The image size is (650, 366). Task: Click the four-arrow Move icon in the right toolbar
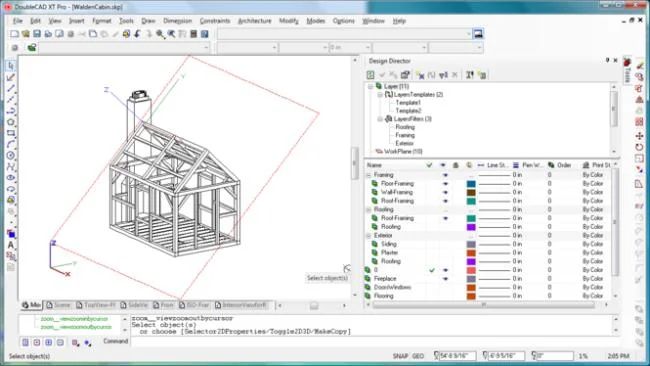tap(639, 136)
